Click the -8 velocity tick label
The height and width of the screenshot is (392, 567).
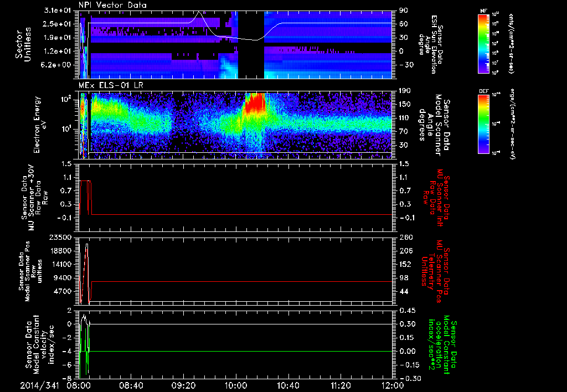68,379
